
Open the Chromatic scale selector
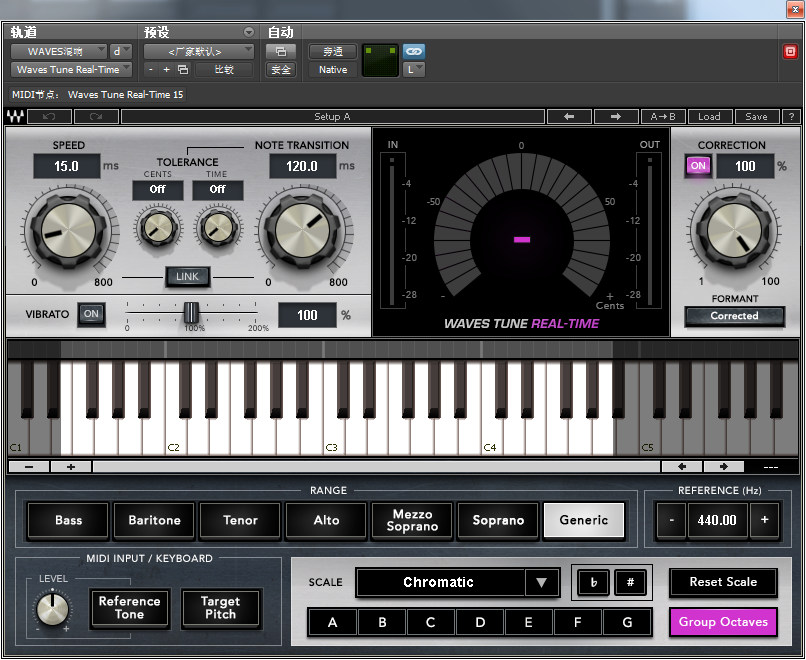coord(439,582)
